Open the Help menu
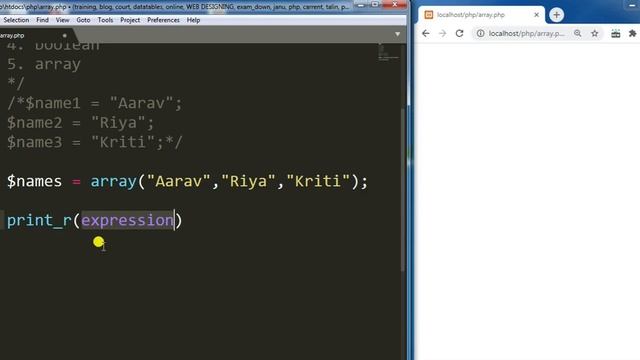 click(193, 20)
